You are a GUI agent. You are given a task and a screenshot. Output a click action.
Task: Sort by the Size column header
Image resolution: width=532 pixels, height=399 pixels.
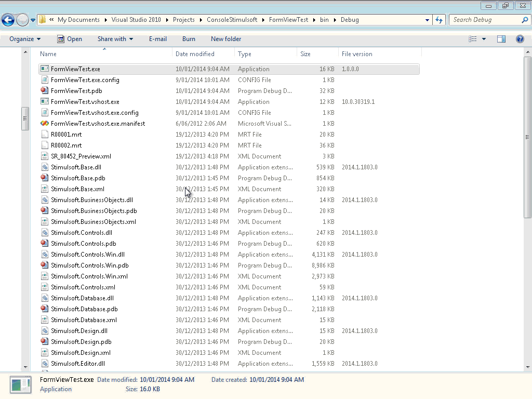coord(305,54)
